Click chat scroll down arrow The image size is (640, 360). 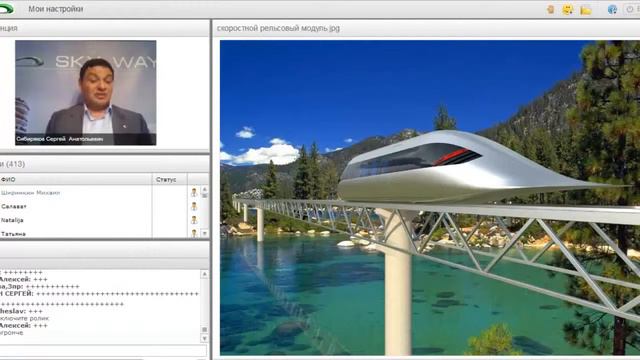click(204, 338)
